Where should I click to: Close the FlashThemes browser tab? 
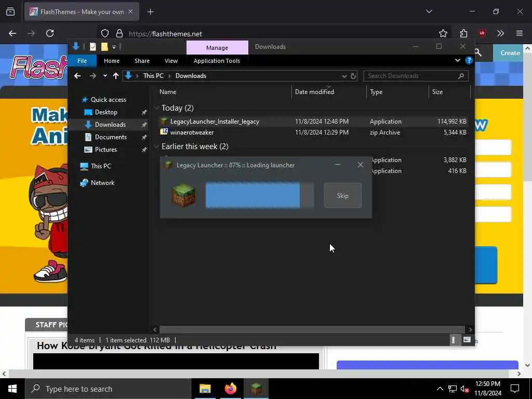130,12
